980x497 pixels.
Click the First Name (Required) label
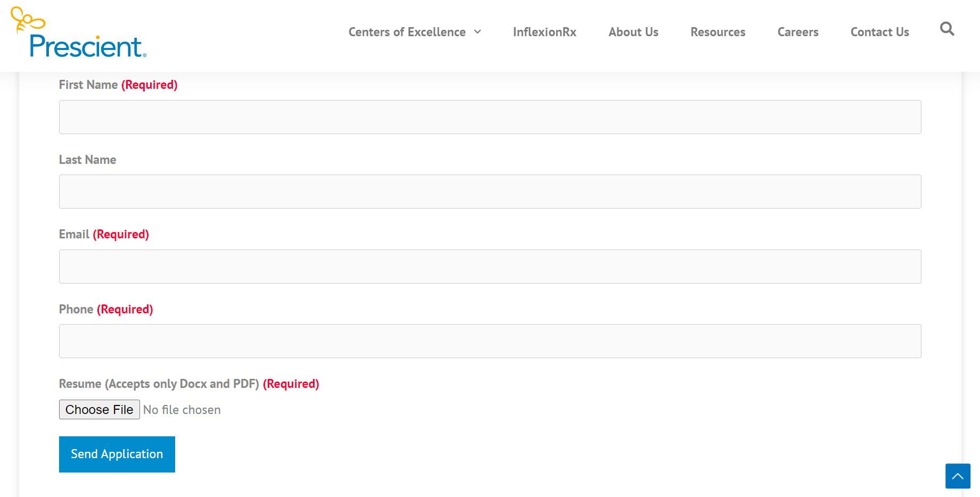[118, 85]
